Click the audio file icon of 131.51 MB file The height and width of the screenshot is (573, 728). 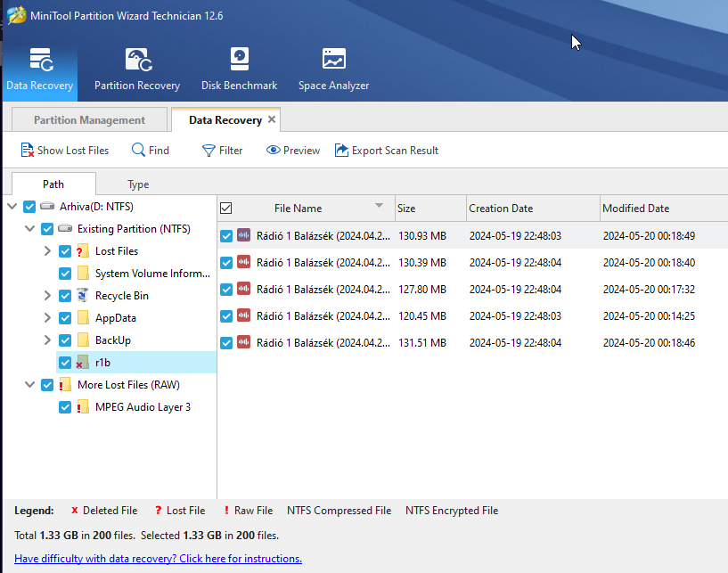[x=244, y=342]
